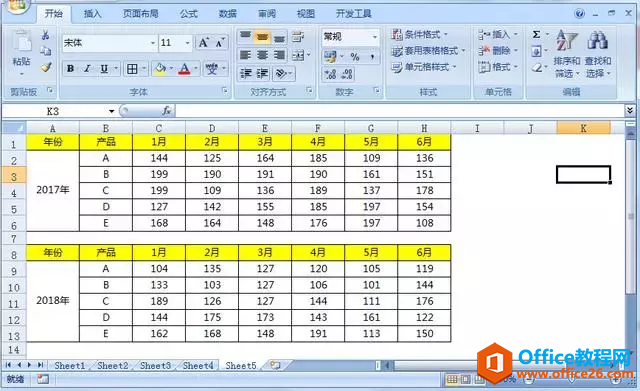Decrease decimal places
Viewport: 640px width, 391px height.
point(347,74)
